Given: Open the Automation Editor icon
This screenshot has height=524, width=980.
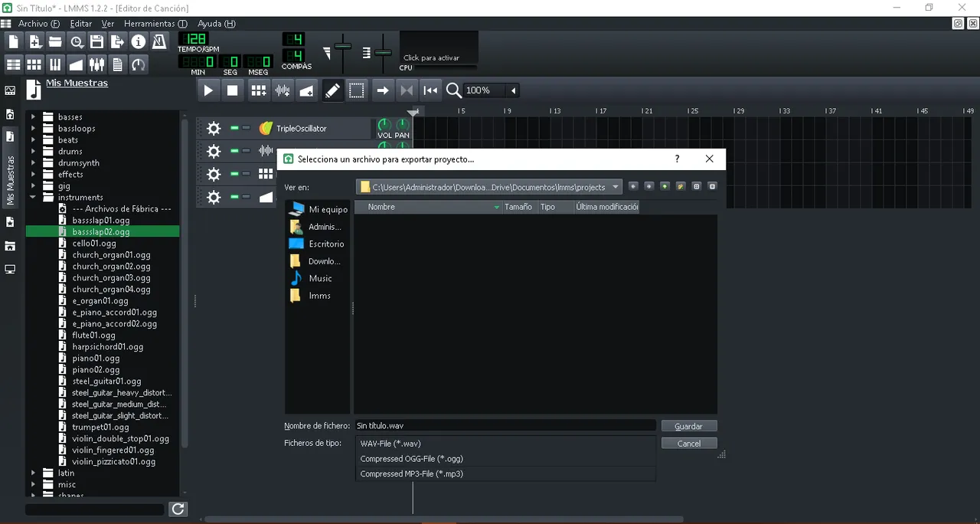Looking at the screenshot, I should pos(77,64).
